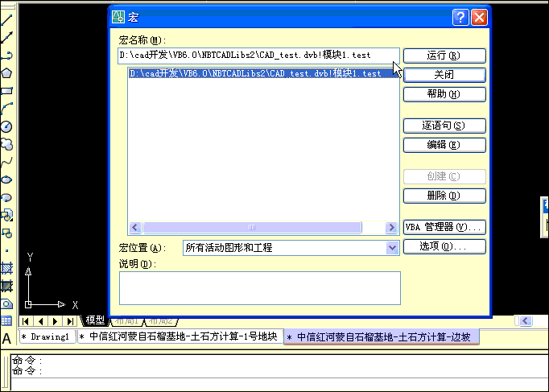Screen dimensions: 549x392
Task: Click the macro list right scroll arrow
Action: pos(391,228)
